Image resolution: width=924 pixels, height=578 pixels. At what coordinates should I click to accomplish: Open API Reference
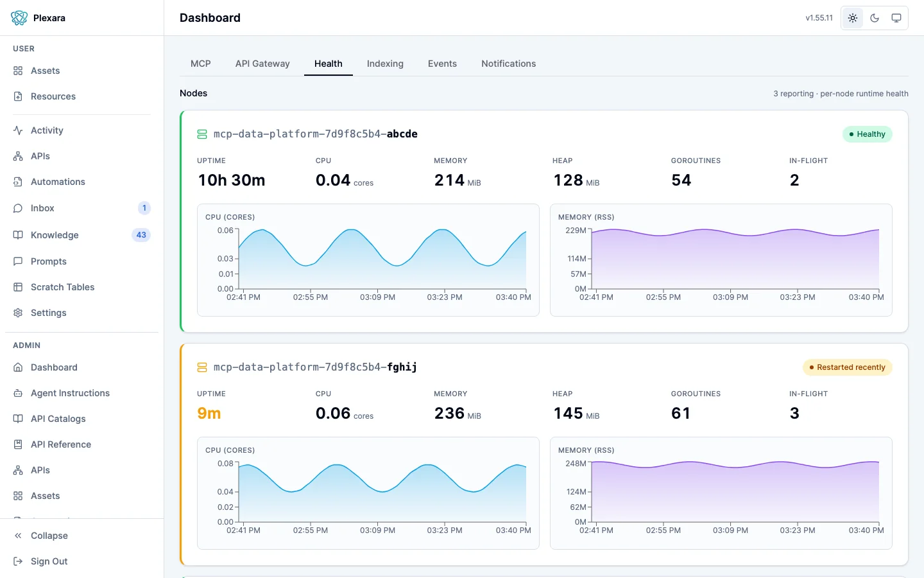tap(81, 444)
